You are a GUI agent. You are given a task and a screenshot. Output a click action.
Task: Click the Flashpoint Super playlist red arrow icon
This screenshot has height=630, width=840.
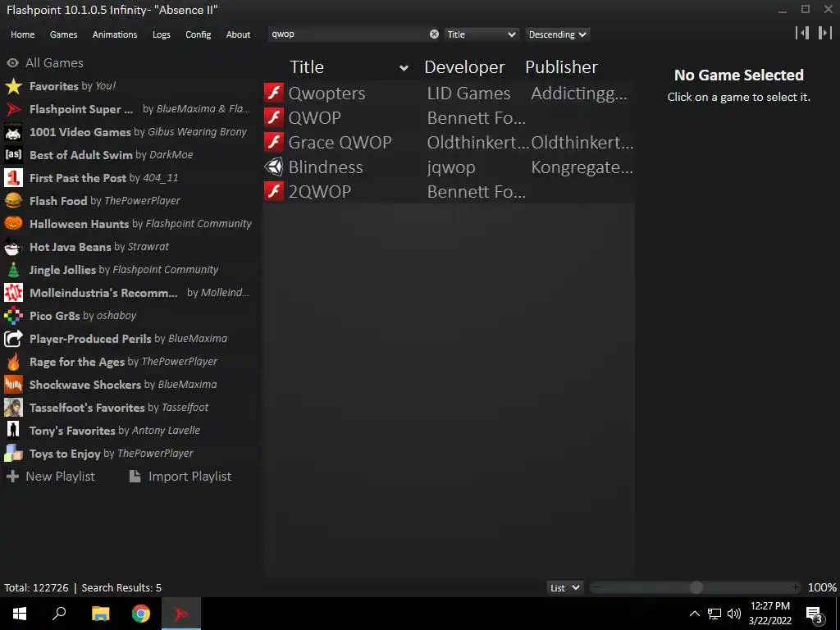coord(13,109)
